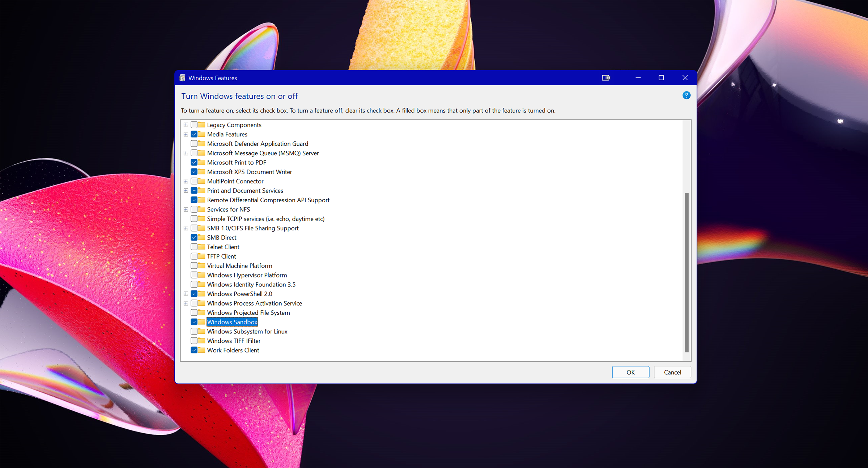The width and height of the screenshot is (868, 468).
Task: Check Microsoft Defender Application Guard box
Action: [194, 144]
